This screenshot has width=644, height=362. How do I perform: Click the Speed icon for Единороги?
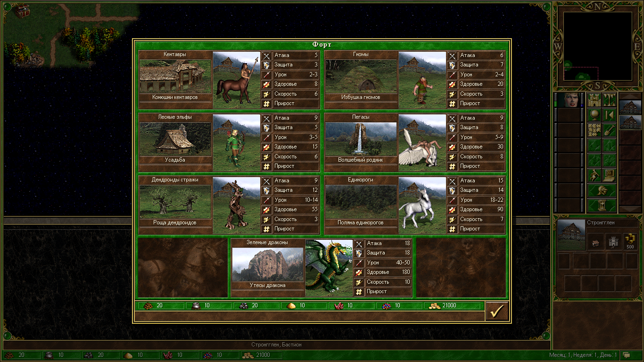[x=452, y=219]
